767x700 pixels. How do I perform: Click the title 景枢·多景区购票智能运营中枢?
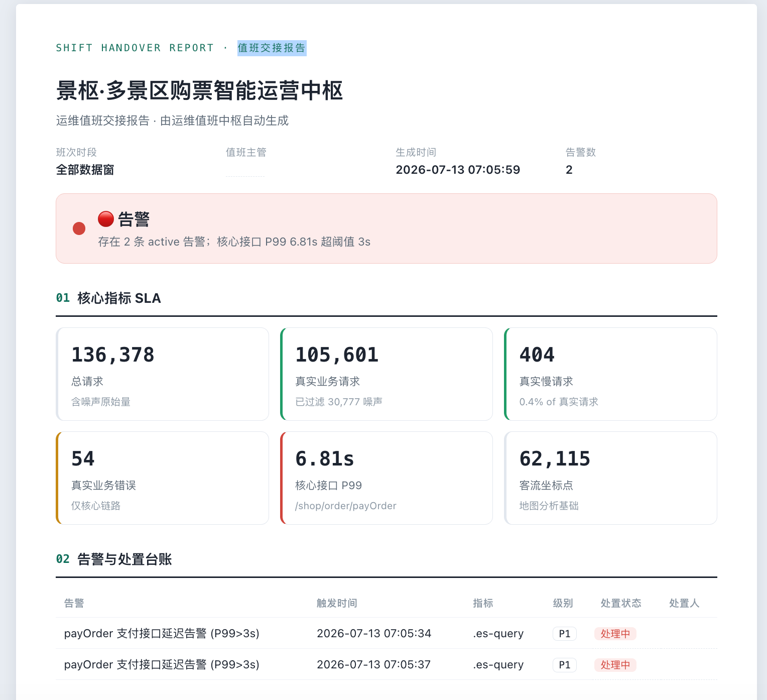[x=199, y=91]
